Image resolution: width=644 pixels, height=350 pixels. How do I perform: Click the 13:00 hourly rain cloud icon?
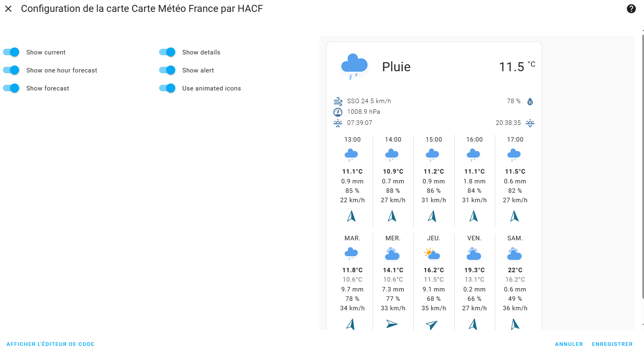tap(351, 155)
